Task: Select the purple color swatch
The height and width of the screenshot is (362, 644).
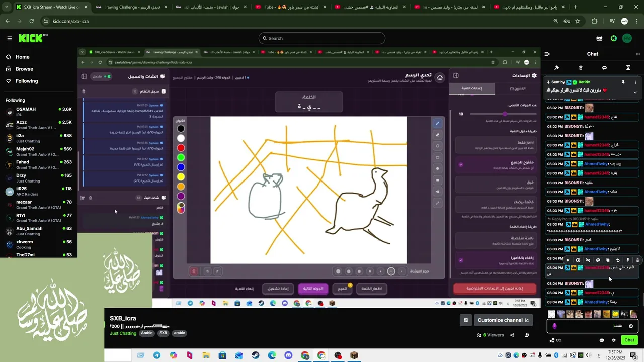Action: (x=181, y=196)
